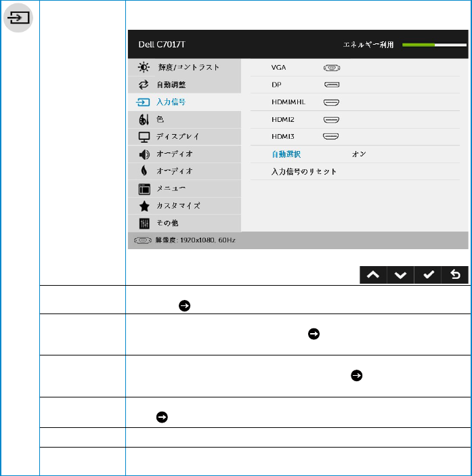Click the HDMIMHL connector icon
This screenshot has width=472, height=476.
tap(331, 102)
